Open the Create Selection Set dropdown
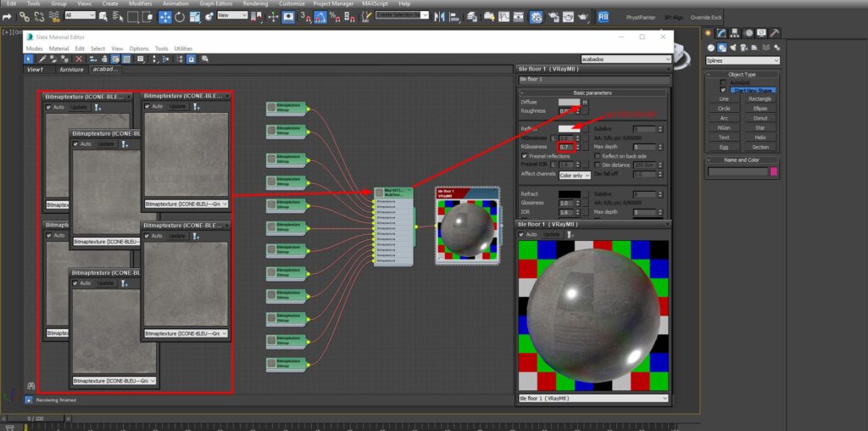Screen dimensions: 868x431 [x=402, y=15]
